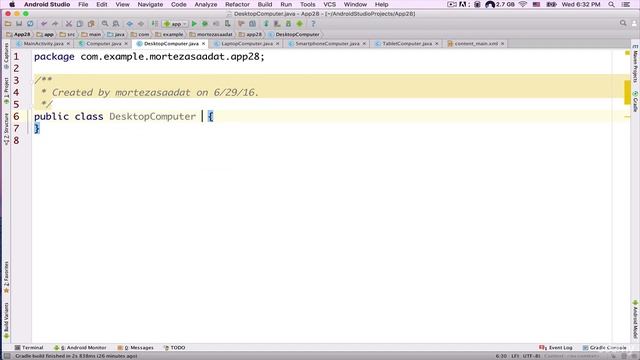Click the example breadcrumb folder
640x360 pixels.
[169, 35]
